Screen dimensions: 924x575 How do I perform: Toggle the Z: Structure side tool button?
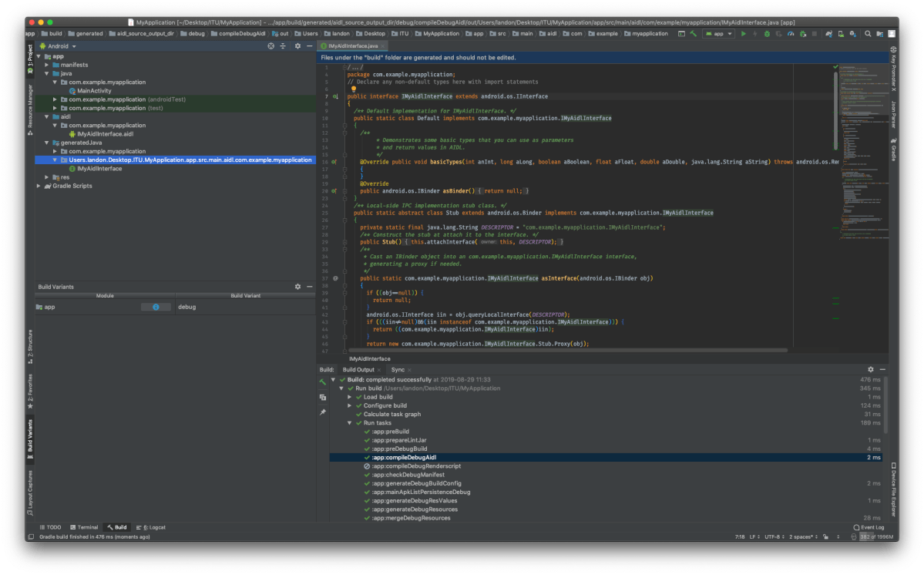(x=30, y=346)
